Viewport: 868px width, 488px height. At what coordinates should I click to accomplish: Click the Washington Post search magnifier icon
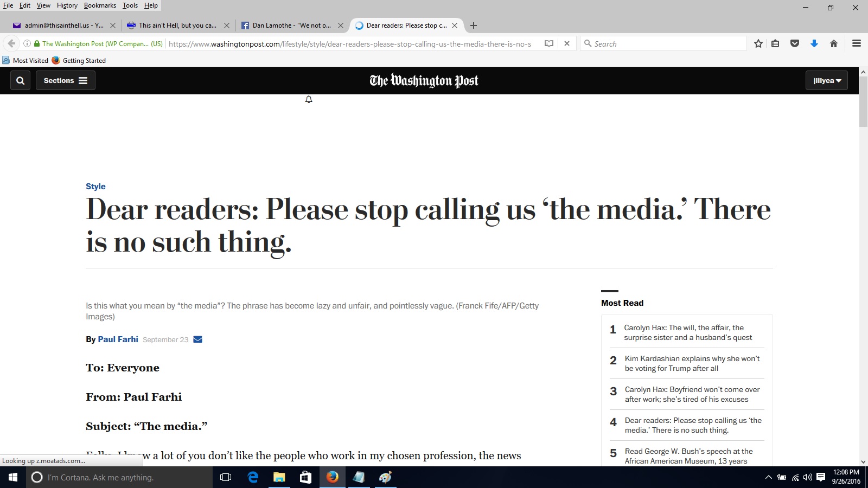[21, 81]
